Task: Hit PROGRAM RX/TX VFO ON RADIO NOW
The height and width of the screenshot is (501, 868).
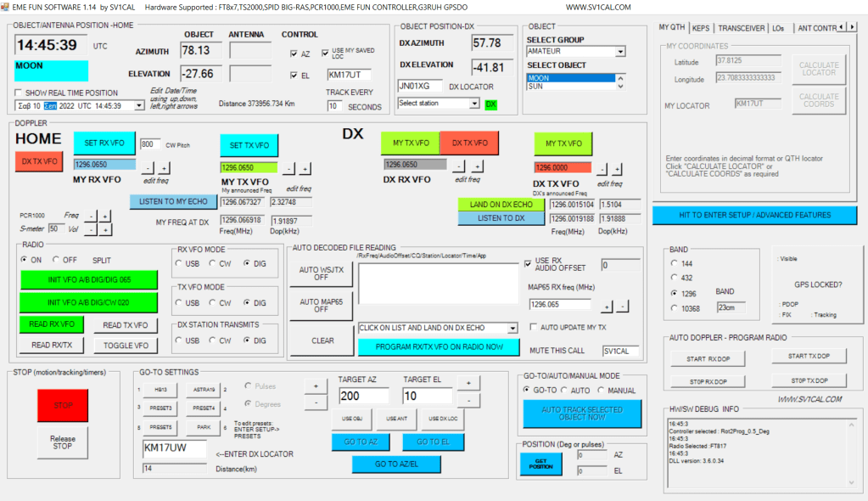Action: [438, 346]
